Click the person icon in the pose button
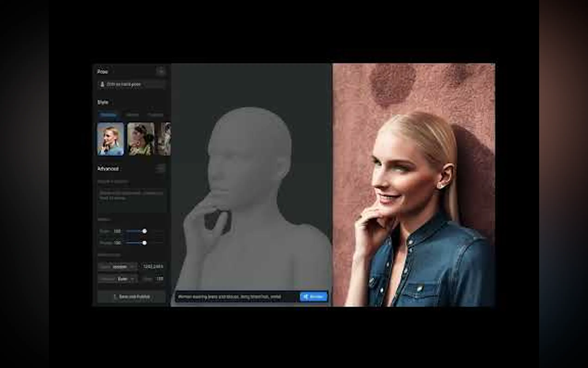The image size is (588, 368). tap(102, 84)
